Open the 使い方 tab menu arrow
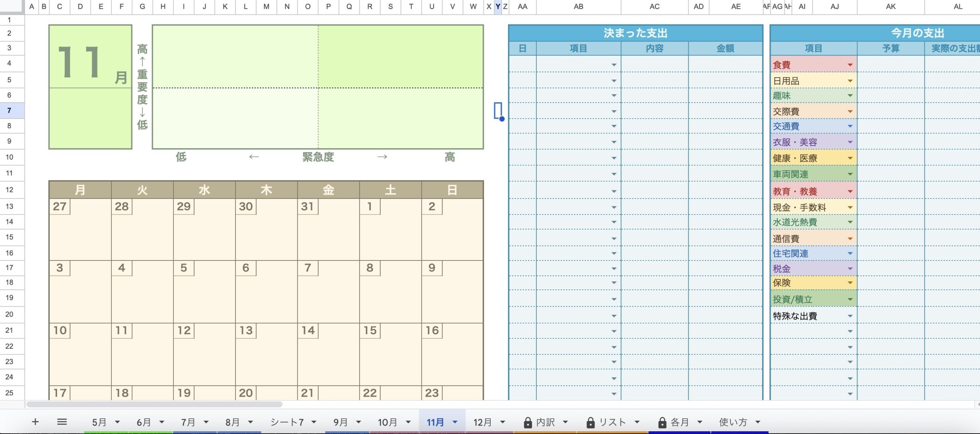This screenshot has height=434, width=980. click(x=758, y=422)
